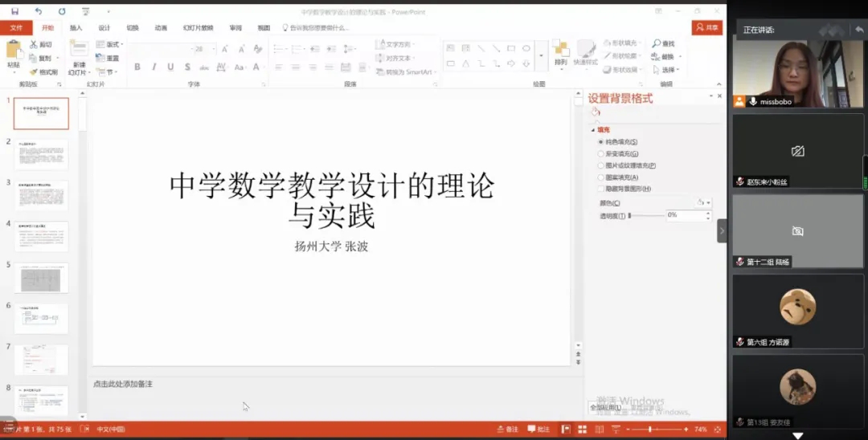Viewport: 868px width, 440px height.
Task: Open the Slide Show (幻灯片放映) tab
Action: pos(199,27)
